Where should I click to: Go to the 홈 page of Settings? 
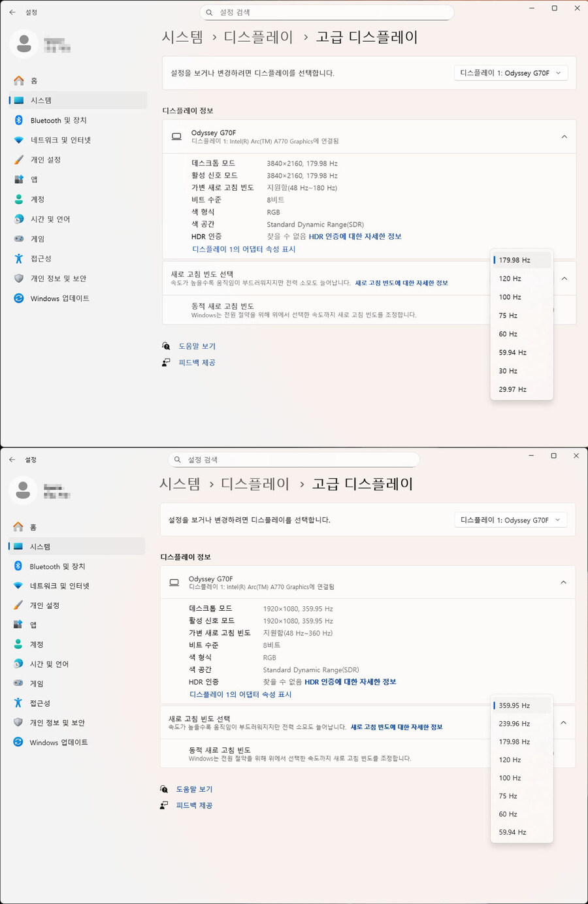pos(34,80)
